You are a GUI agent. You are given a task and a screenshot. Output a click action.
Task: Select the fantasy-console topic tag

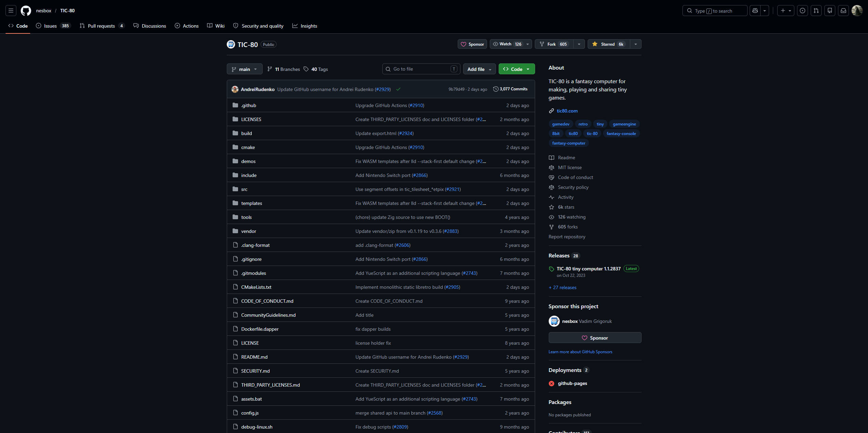tap(621, 134)
